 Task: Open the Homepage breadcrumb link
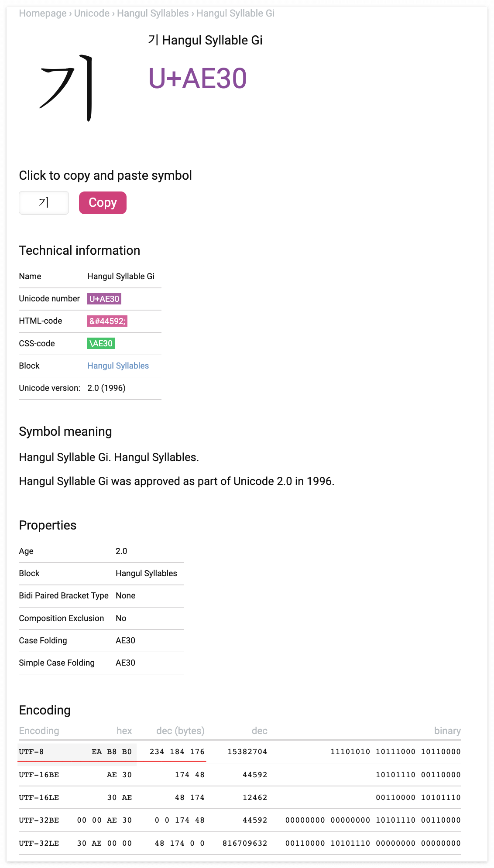(43, 13)
